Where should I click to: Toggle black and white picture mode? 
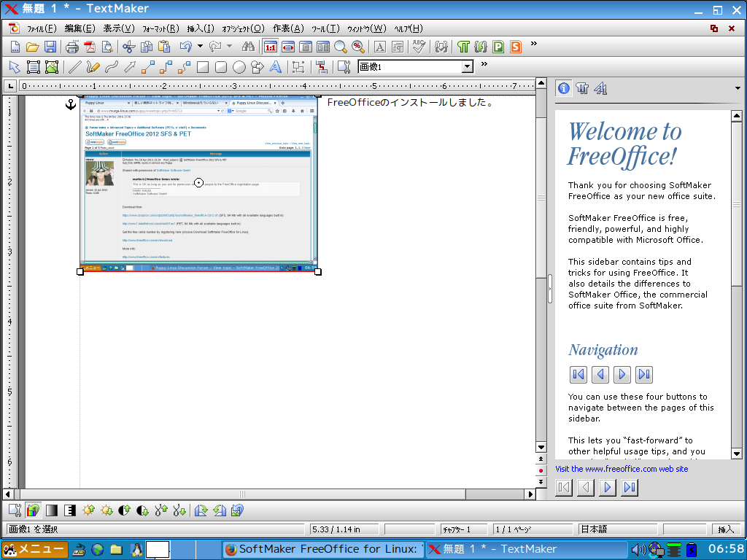tap(69, 510)
